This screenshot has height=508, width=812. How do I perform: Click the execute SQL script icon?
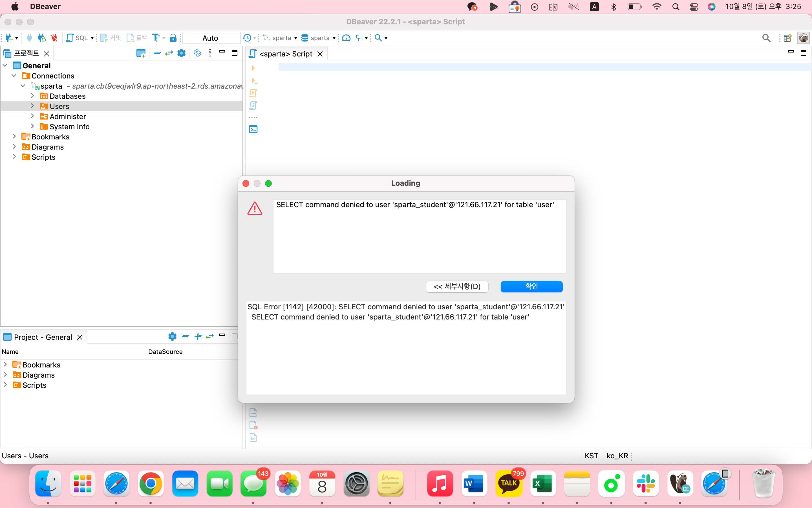(x=253, y=93)
